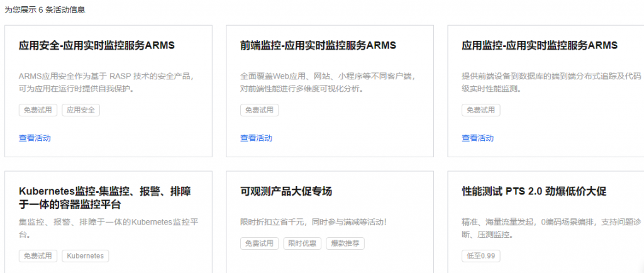The image size is (644, 273).
Task: Click the 限时折扣立省千元 description text
Action: click(314, 223)
